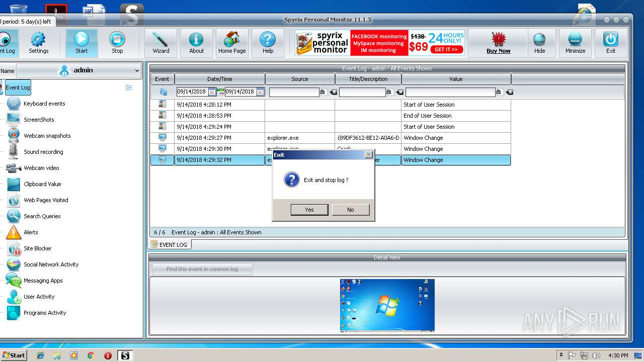Clear the Value filter field

(x=509, y=92)
